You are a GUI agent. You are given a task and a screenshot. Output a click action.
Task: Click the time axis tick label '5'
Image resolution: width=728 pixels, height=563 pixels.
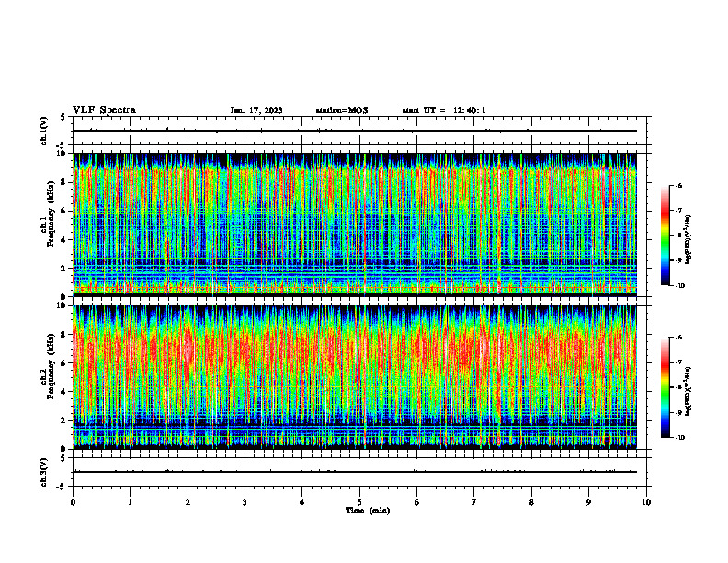click(x=359, y=502)
